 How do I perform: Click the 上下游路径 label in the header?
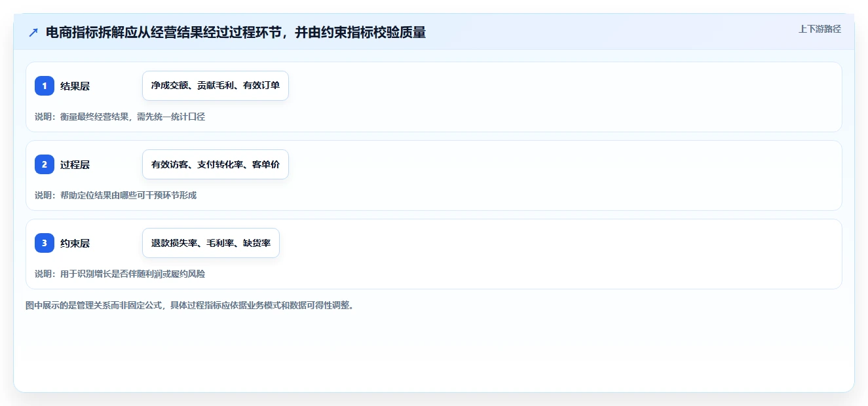click(820, 29)
